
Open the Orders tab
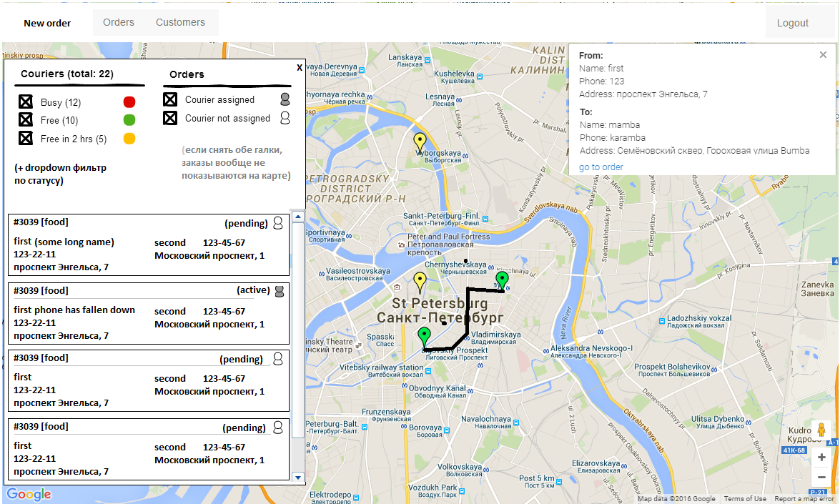click(119, 22)
